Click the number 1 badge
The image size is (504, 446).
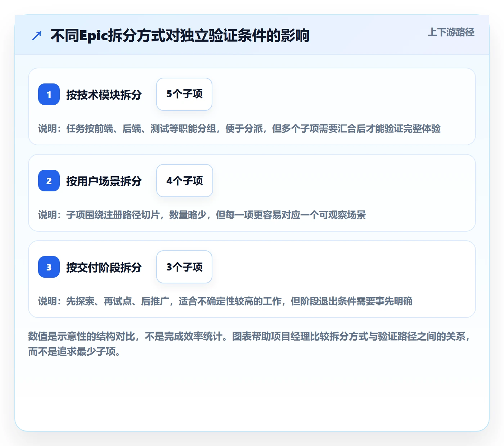(x=49, y=94)
